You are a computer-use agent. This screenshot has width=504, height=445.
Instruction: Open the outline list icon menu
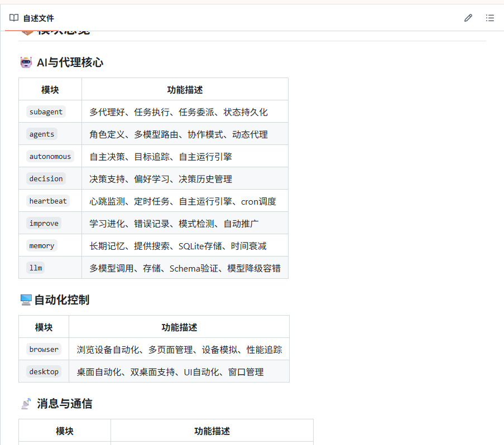coord(490,18)
